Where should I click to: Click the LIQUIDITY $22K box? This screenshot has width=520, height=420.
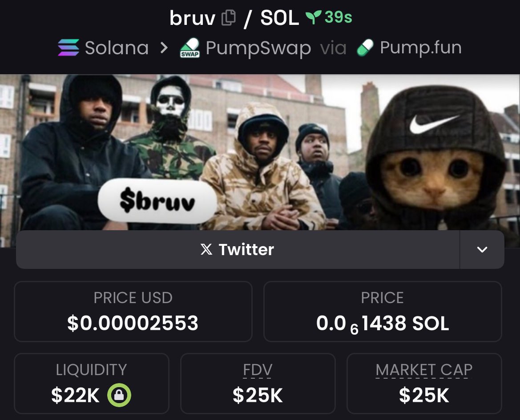pos(92,383)
